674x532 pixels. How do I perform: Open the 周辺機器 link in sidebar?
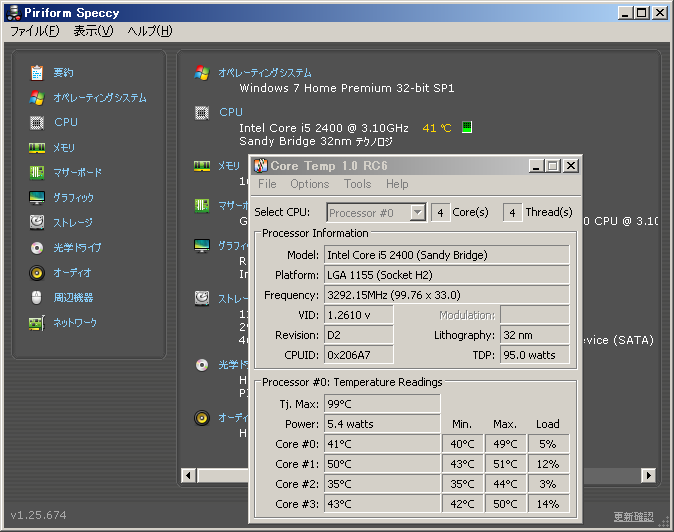coord(73,297)
